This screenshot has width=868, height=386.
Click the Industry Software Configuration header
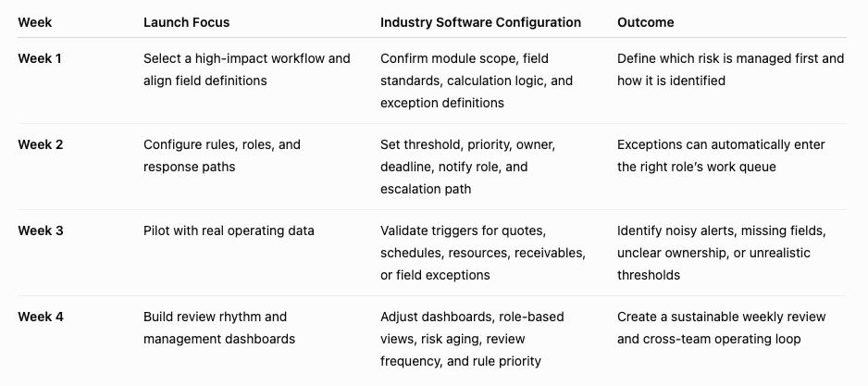click(480, 23)
